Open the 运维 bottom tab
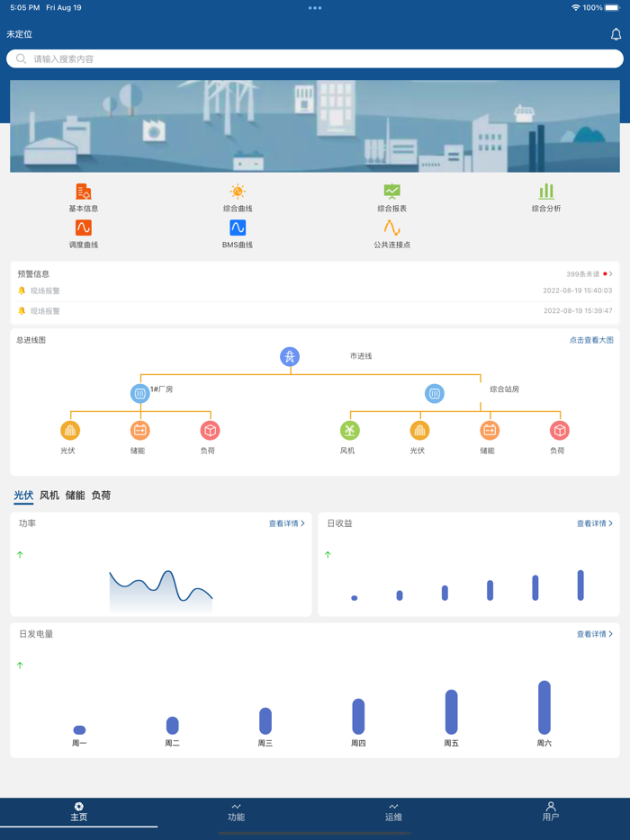The image size is (630, 840). pos(393,812)
